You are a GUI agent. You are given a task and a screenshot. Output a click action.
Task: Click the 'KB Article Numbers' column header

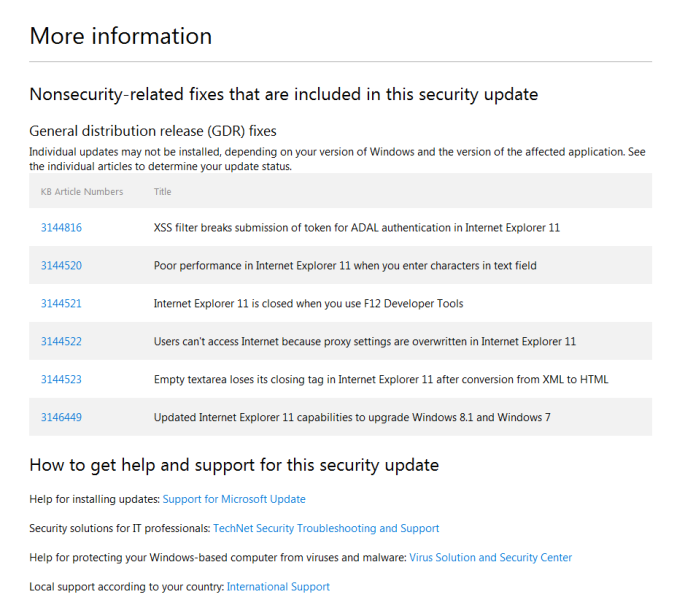pyautogui.click(x=82, y=192)
